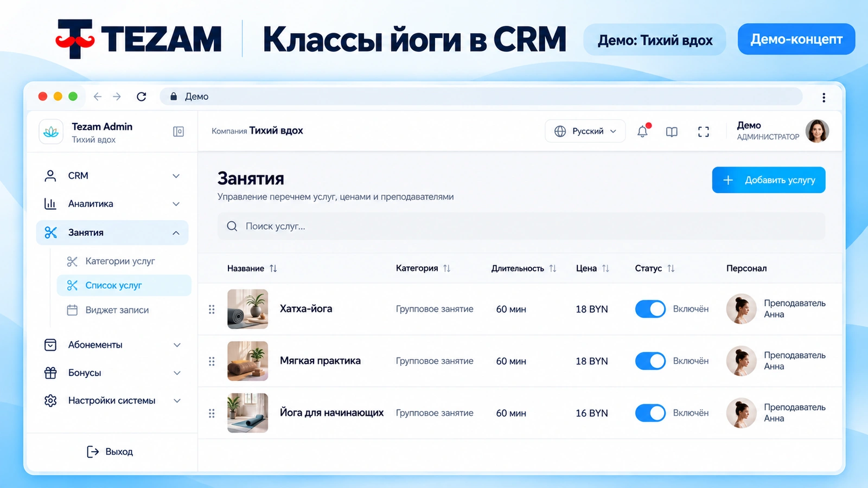The width and height of the screenshot is (868, 488).
Task: Sort by Категория column arrows
Action: coord(446,268)
